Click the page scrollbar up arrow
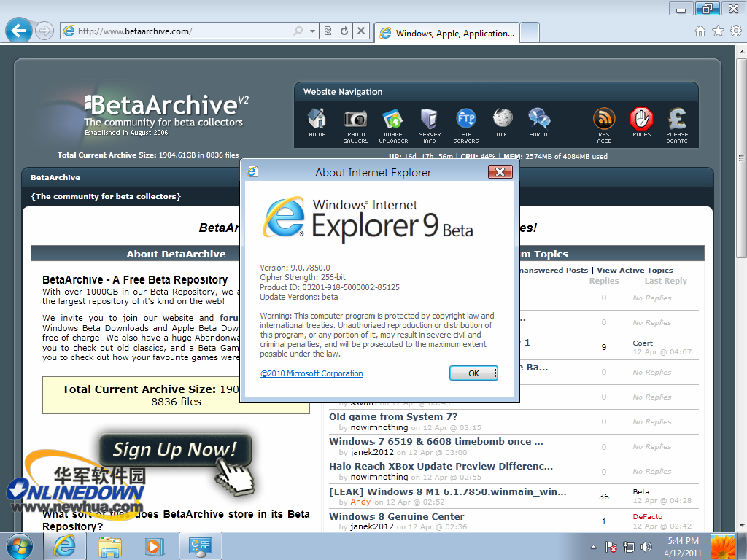Image resolution: width=747 pixels, height=560 pixels. pyautogui.click(x=741, y=51)
